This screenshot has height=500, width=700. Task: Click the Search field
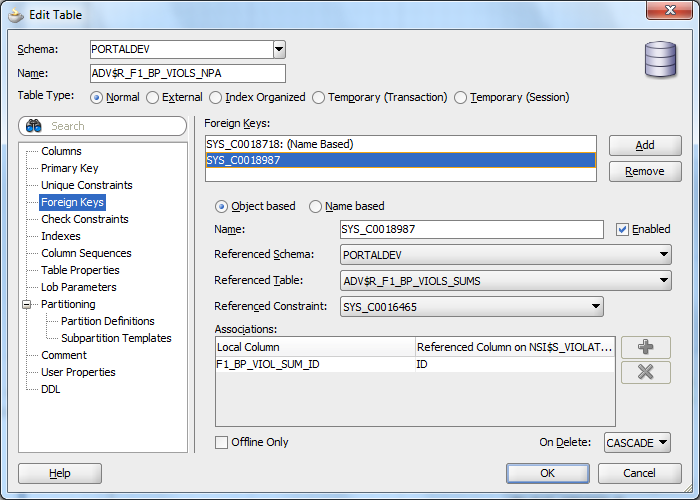tap(102, 126)
